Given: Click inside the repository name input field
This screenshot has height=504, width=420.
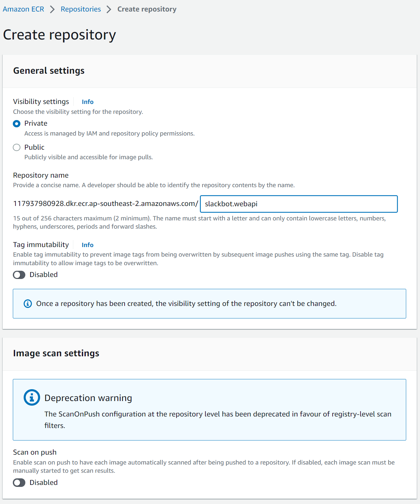Looking at the screenshot, I should 298,204.
